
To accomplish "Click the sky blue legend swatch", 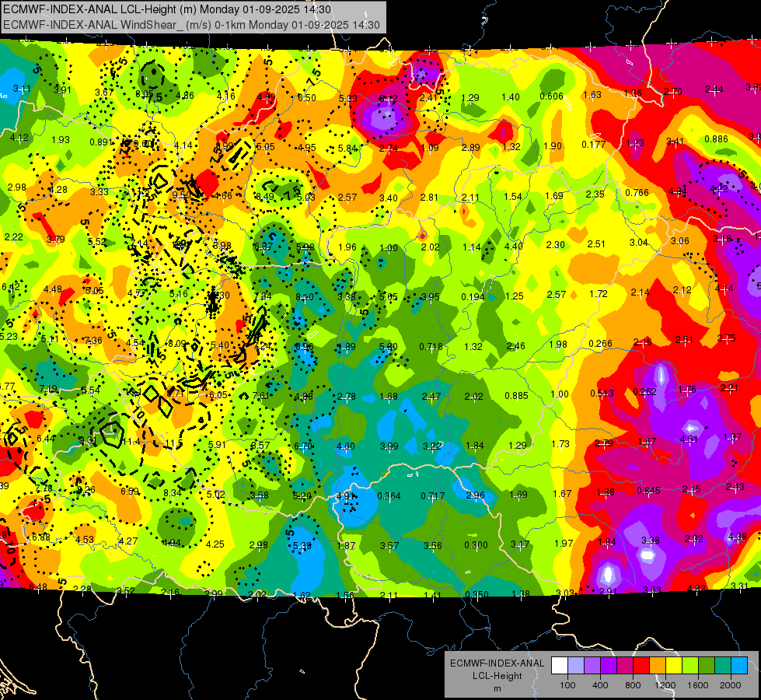I will (739, 666).
